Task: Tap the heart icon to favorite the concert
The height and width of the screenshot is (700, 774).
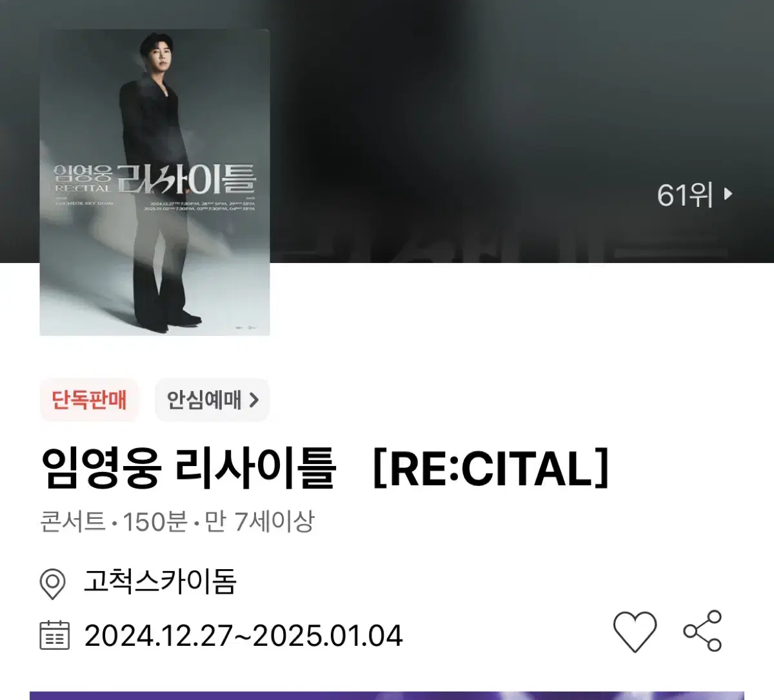Action: (x=635, y=631)
